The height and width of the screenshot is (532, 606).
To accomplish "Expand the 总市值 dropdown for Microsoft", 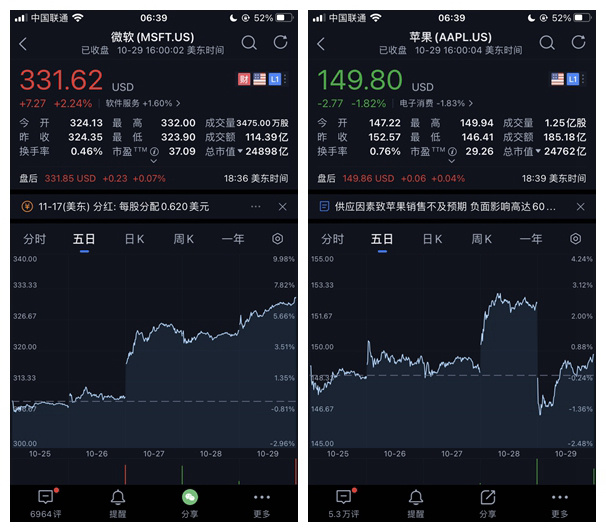I will click(x=242, y=152).
